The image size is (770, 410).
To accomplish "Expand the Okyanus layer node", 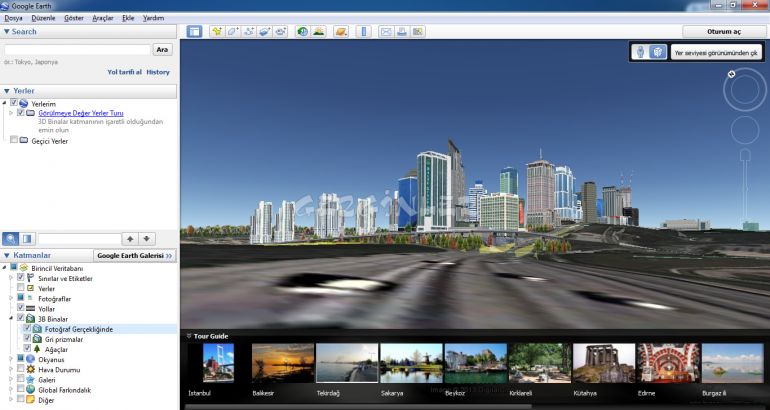I will coord(11,359).
